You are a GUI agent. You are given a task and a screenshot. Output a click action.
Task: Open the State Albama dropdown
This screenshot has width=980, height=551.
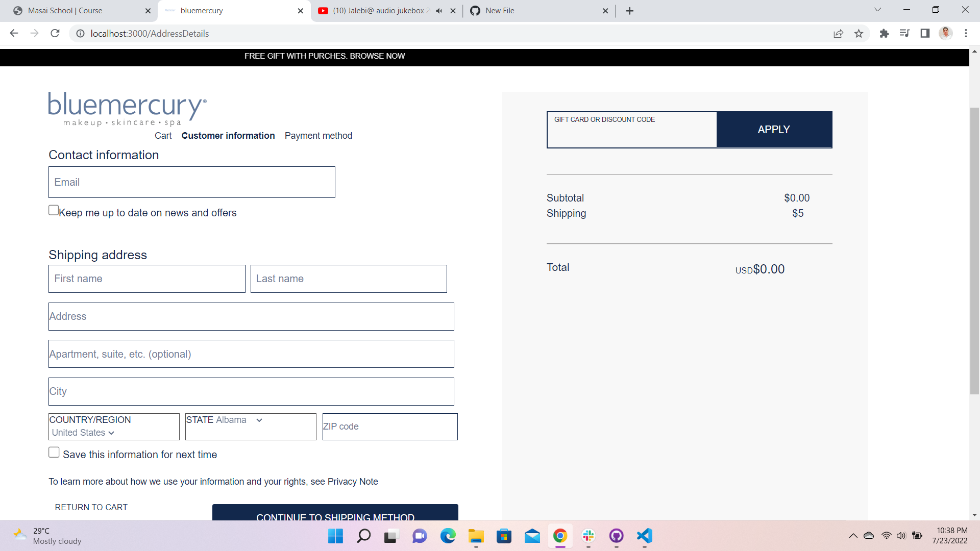[239, 420]
